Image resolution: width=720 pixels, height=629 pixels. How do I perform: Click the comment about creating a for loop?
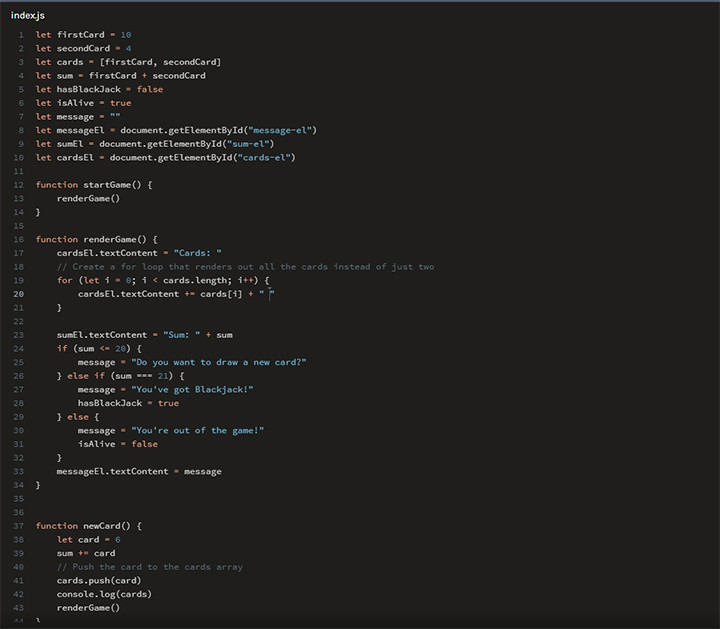(246, 267)
